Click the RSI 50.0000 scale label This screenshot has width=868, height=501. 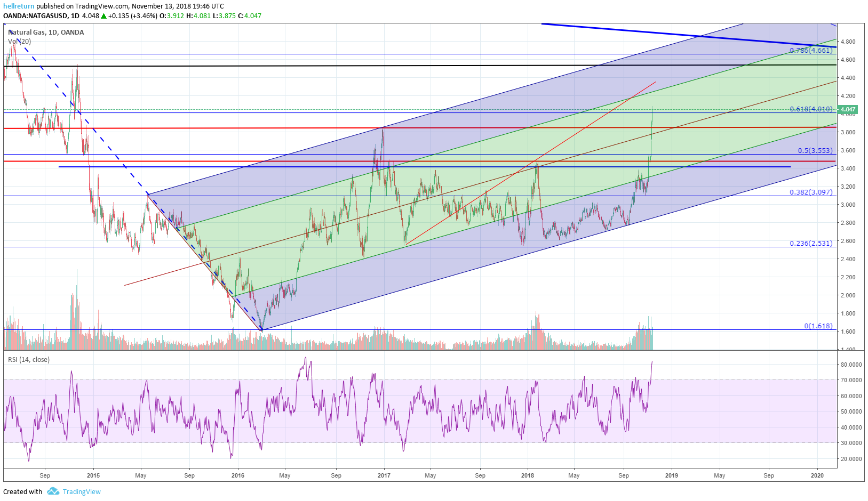click(x=851, y=411)
